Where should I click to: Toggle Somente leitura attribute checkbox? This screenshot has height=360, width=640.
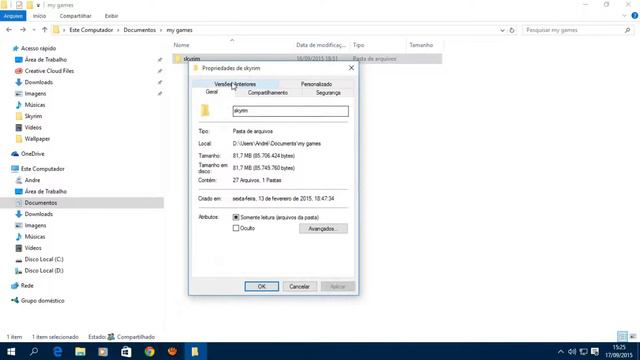236,218
